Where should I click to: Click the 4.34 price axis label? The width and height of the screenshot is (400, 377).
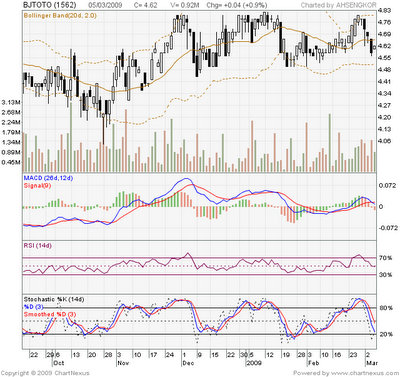(385, 93)
